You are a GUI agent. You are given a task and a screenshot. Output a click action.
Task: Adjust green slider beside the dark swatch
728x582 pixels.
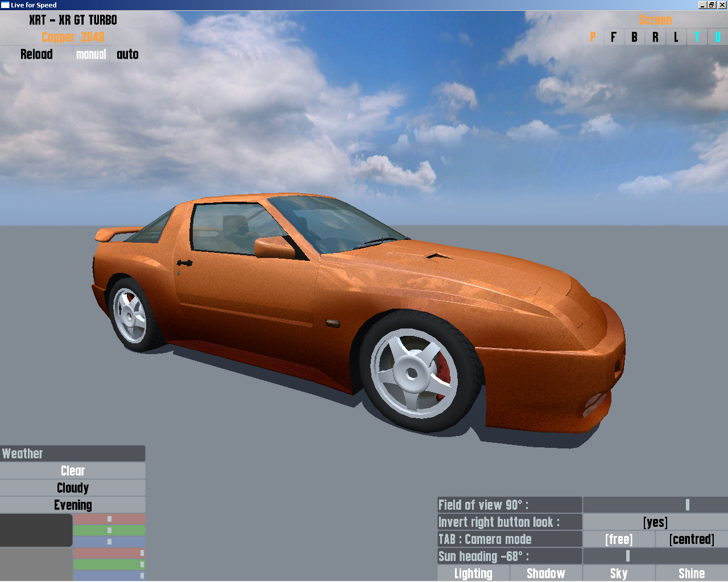tap(109, 530)
